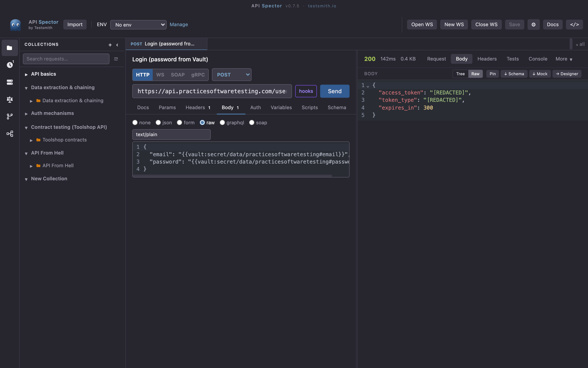Click the body editor horizontal scrollbar
The width and height of the screenshot is (588, 368).
pos(233,176)
